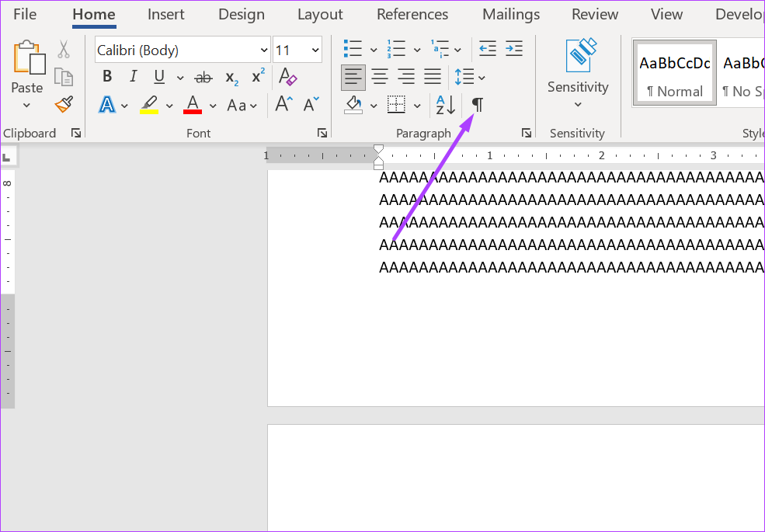Click the Justify alignment icon
765x532 pixels.
(x=433, y=77)
